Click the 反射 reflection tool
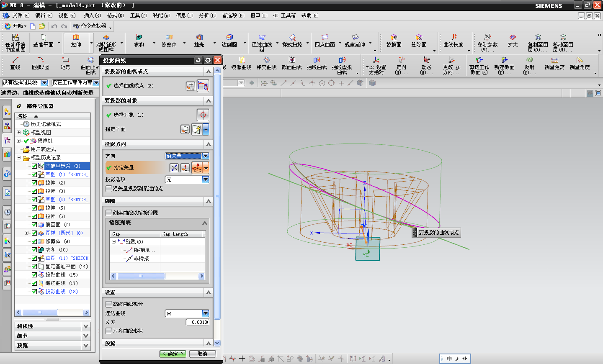Screen dimensions: 603x364 529,65
